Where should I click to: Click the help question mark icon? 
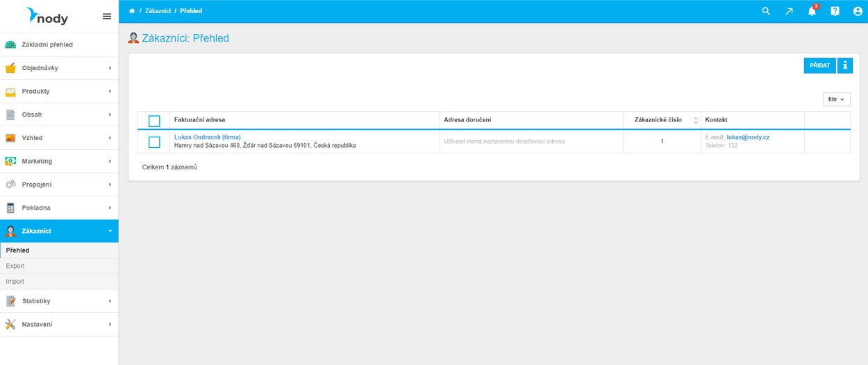(835, 11)
